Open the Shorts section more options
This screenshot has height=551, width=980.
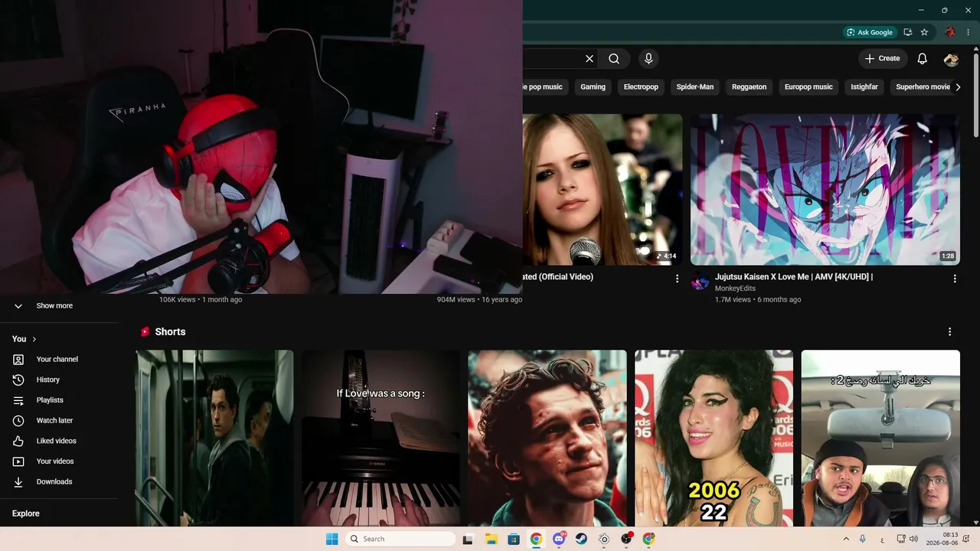950,332
